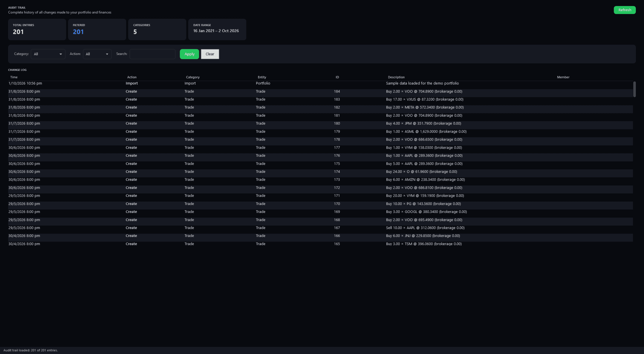This screenshot has height=354, width=644.
Task: Focus the Search input field
Action: (x=153, y=54)
